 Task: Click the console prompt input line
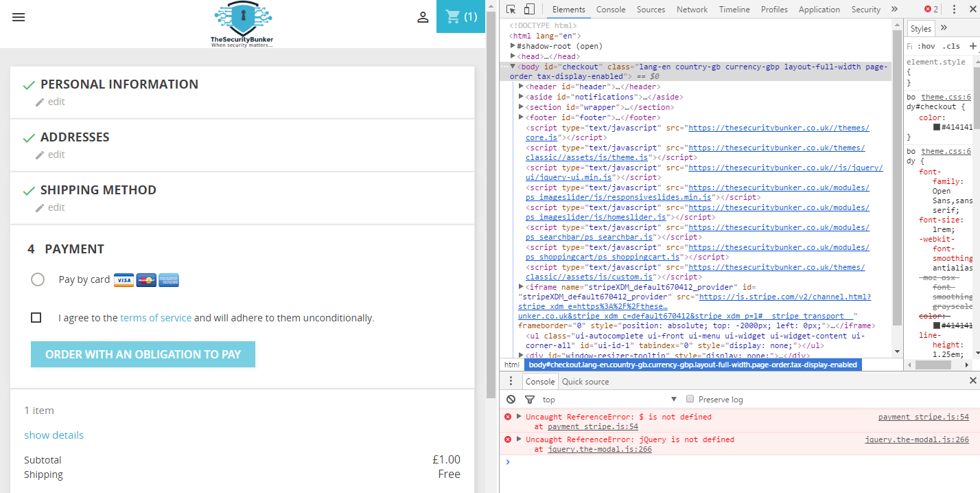[x=740, y=462]
